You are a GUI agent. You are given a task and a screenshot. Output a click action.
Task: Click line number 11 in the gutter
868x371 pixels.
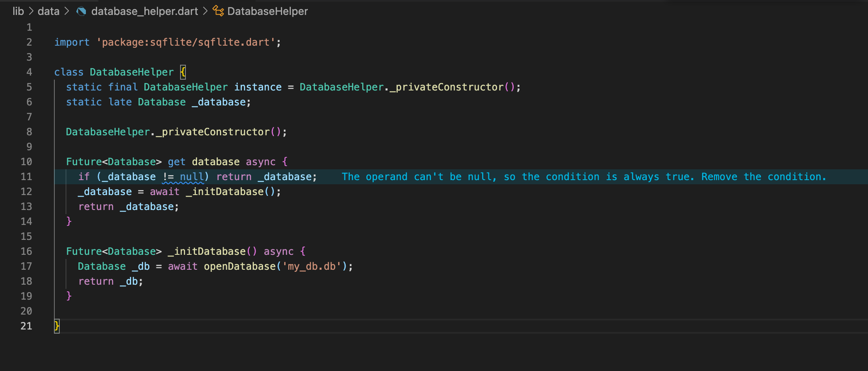click(26, 177)
